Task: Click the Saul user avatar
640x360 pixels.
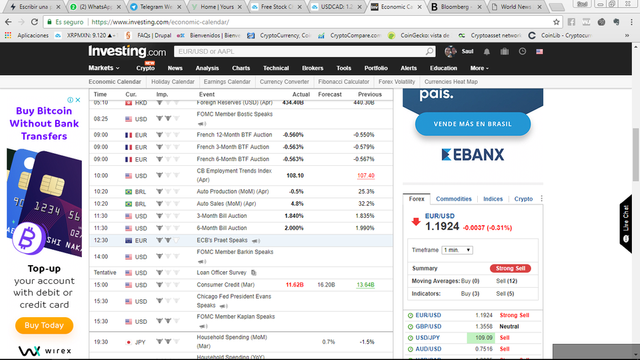Action: 451,51
